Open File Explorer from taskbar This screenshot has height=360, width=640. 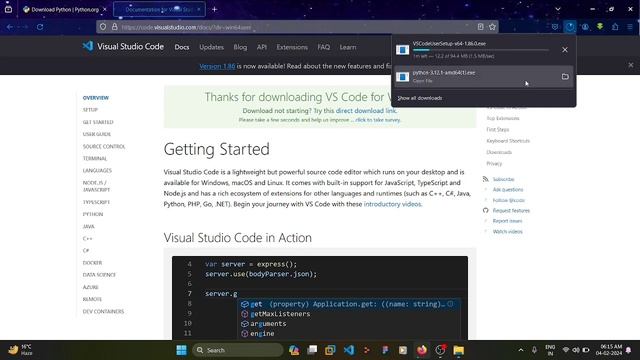458,350
